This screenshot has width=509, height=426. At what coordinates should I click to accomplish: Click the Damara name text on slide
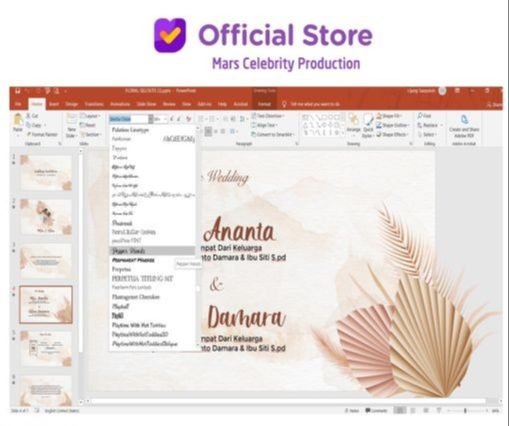point(247,317)
